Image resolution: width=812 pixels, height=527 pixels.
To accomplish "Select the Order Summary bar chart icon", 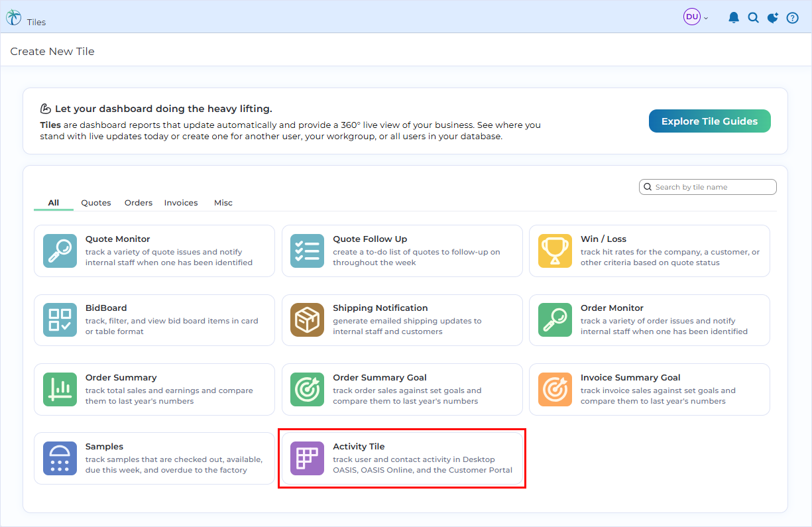I will (x=60, y=389).
